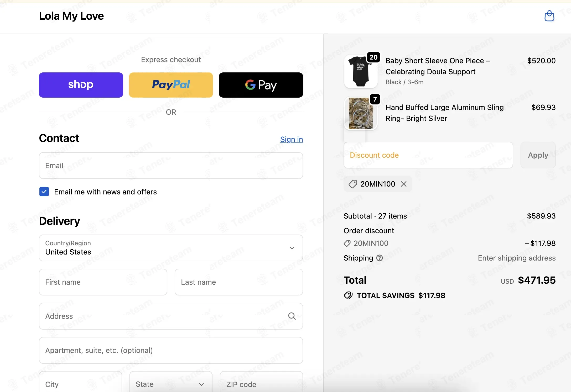Click the Last name field
This screenshot has width=571, height=392.
239,282
